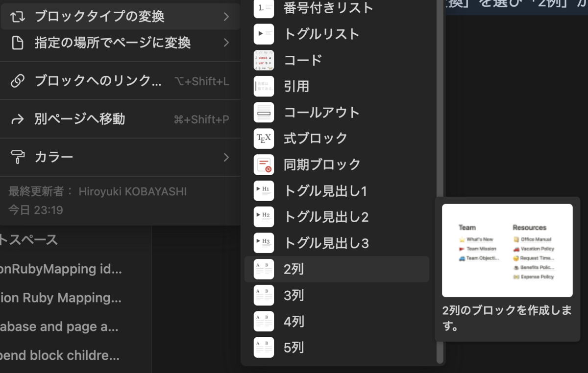
Task: Select ブロックへのリンク menu entry
Action: pos(120,81)
